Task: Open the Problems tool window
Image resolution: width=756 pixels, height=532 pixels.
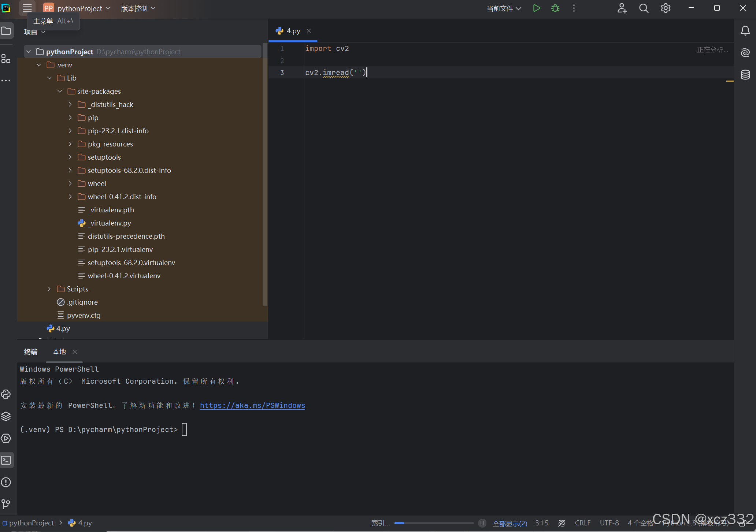Action: click(6, 482)
